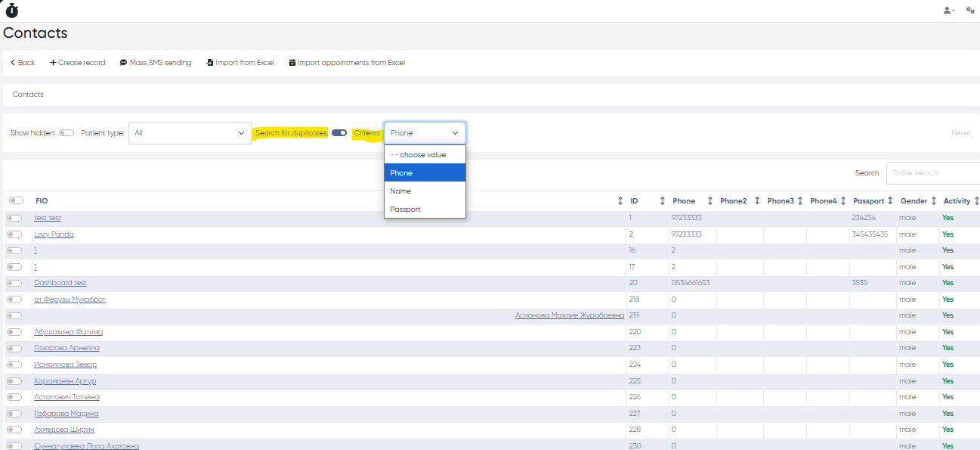Toggle select-all switch in table header
Screen dimensions: 980x450
coord(16,201)
